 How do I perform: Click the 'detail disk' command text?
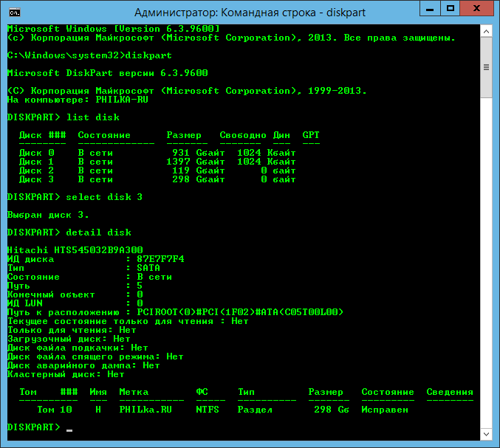pyautogui.click(x=98, y=232)
